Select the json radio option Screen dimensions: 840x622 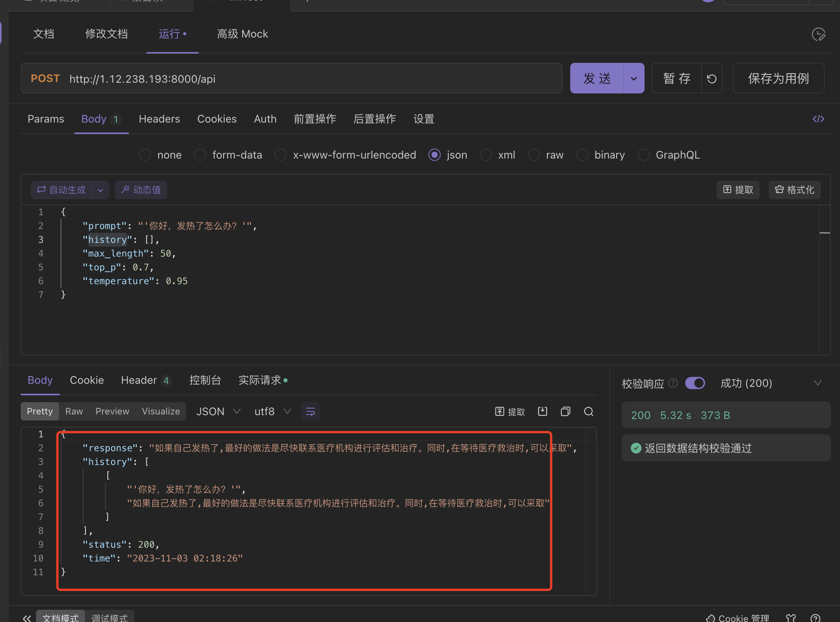[x=434, y=155]
